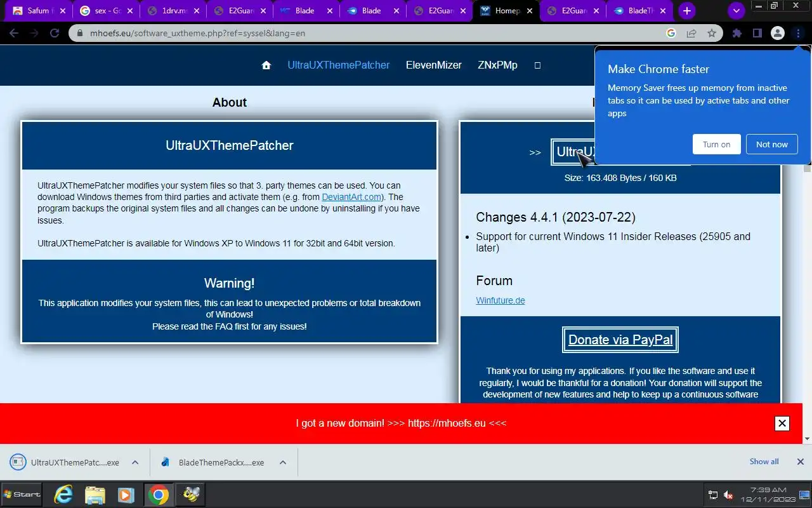Click the 'Forum' heading
This screenshot has width=812, height=508.
tap(494, 281)
